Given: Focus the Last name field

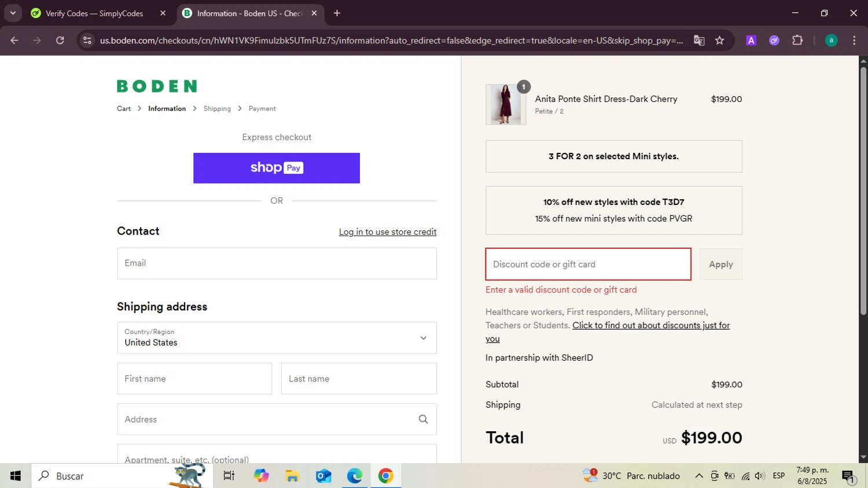Looking at the screenshot, I should pyautogui.click(x=359, y=379).
